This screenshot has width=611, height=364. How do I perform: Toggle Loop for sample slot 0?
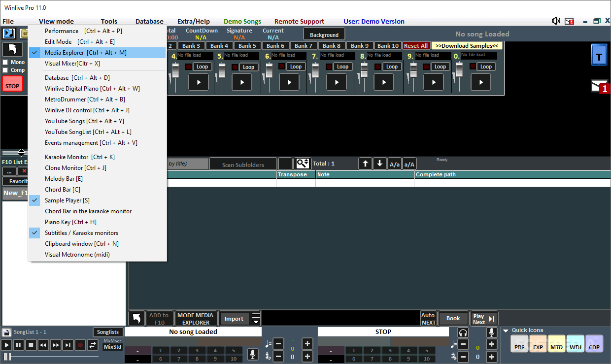coord(486,66)
